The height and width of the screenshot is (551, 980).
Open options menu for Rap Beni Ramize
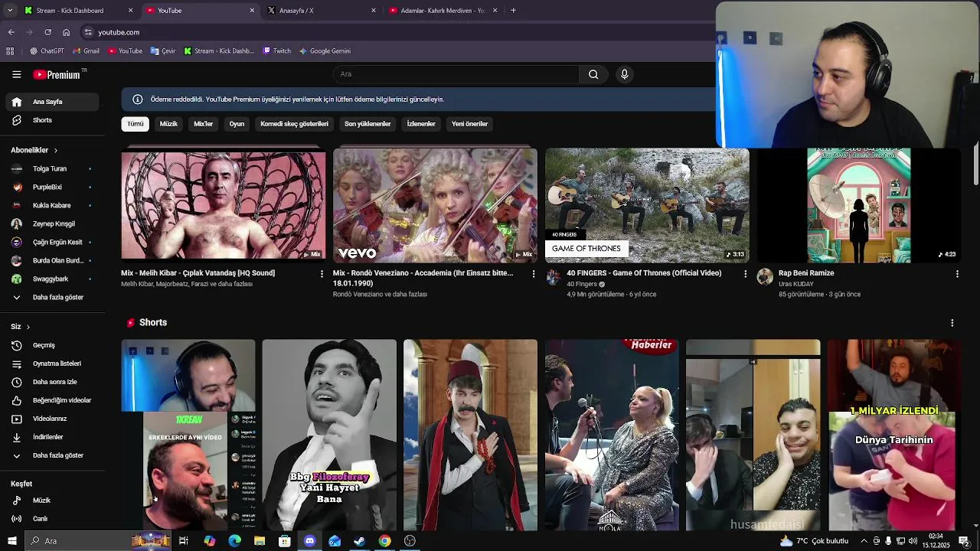957,274
